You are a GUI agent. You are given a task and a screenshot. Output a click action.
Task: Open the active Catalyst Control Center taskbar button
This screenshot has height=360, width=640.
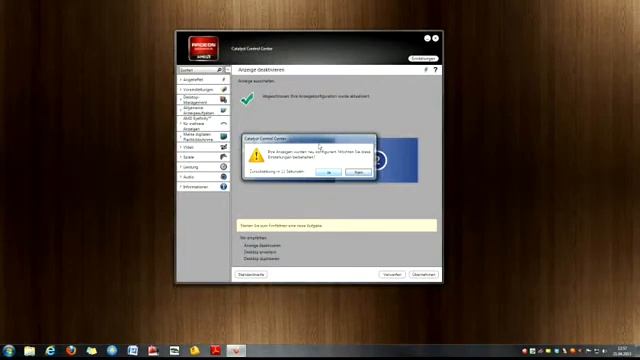(x=236, y=351)
